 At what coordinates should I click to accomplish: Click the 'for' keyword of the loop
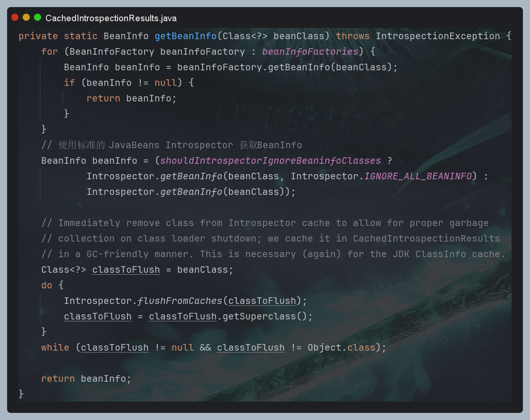[x=49, y=51]
